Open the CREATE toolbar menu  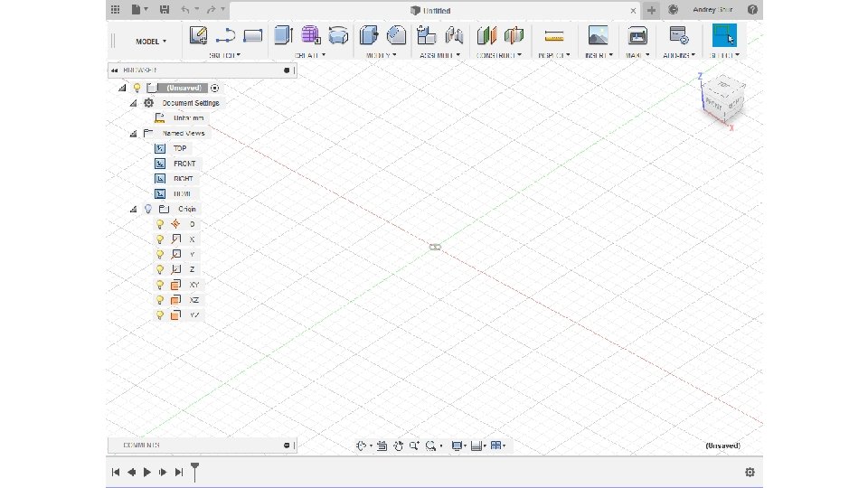[310, 55]
